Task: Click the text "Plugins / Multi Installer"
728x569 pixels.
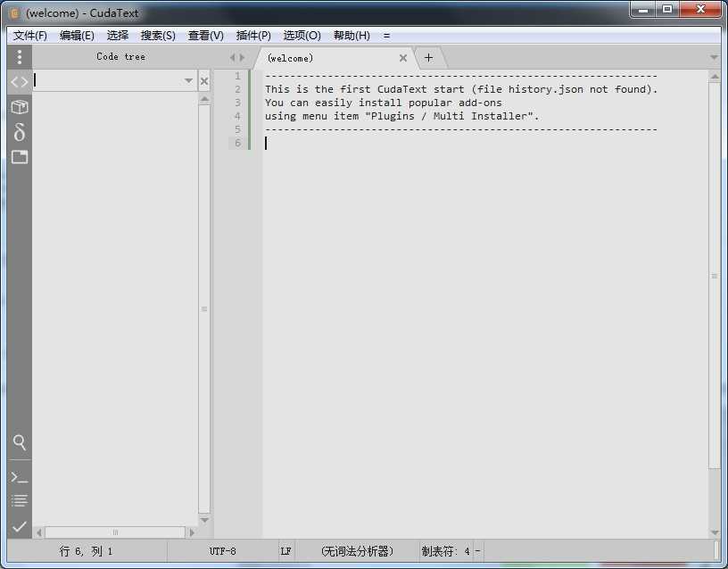Action: coord(450,116)
